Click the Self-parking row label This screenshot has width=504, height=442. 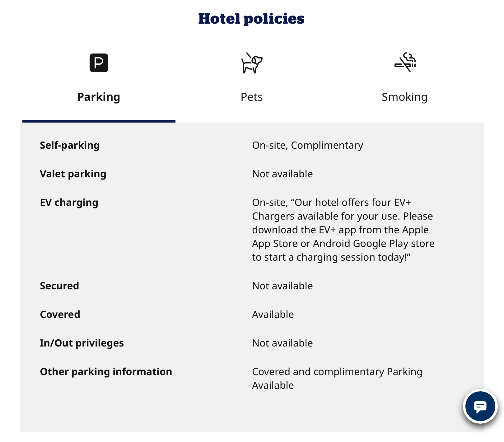point(70,145)
